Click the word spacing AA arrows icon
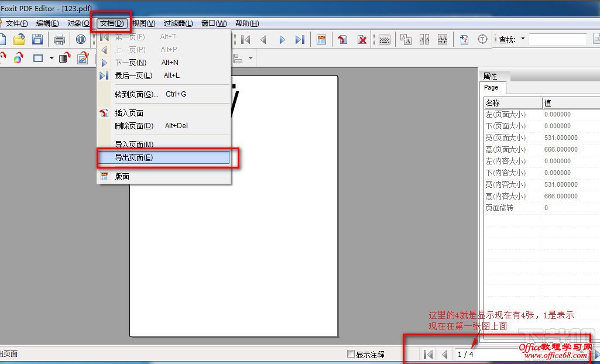Screen dimensions: 600x364 point(443,39)
